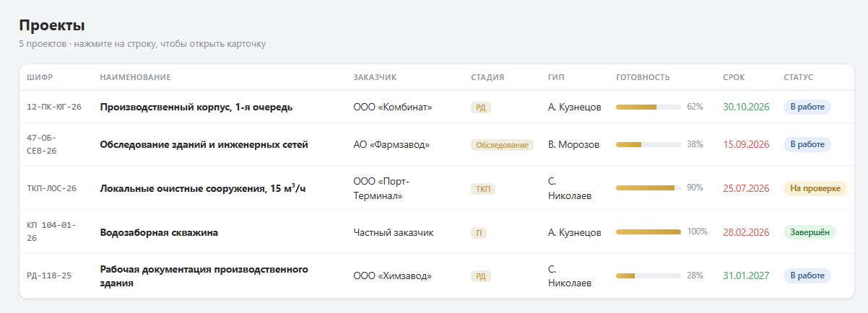Click the 38% progress bar
Viewport: 868px width, 313px height.
click(x=648, y=144)
